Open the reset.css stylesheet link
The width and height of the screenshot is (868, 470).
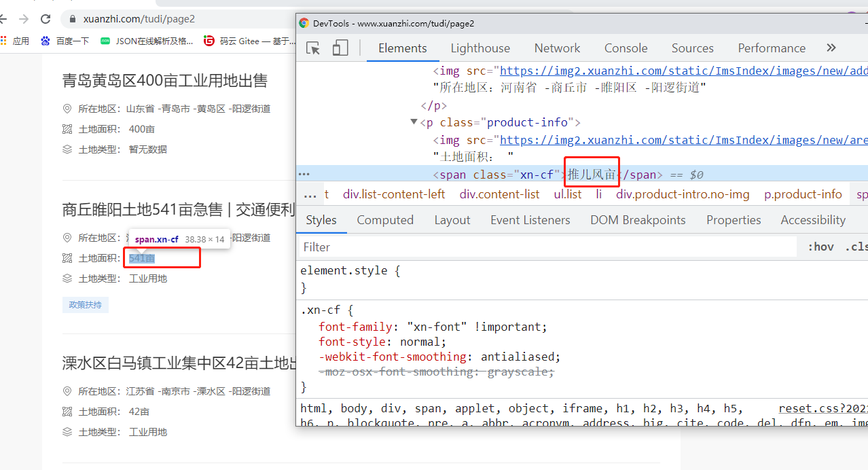[823, 409]
